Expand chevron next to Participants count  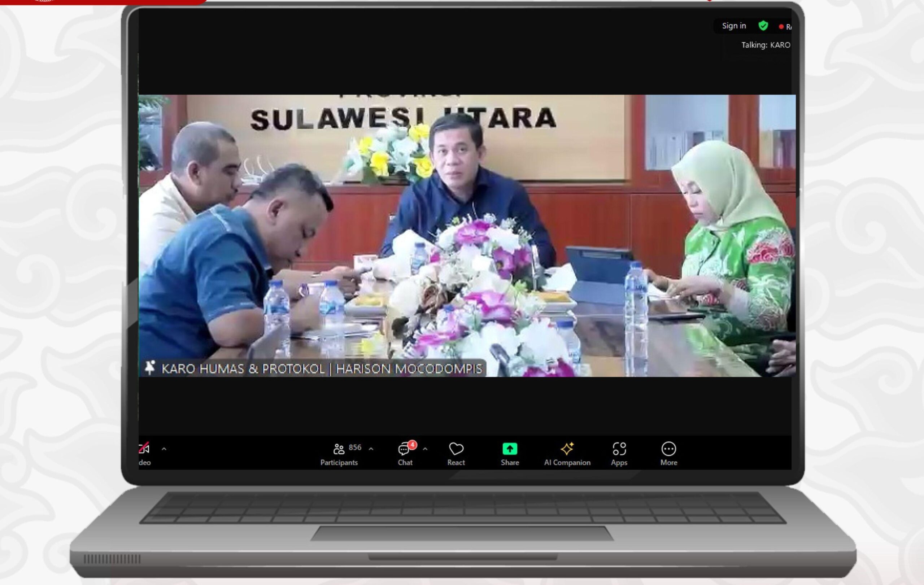pos(371,449)
